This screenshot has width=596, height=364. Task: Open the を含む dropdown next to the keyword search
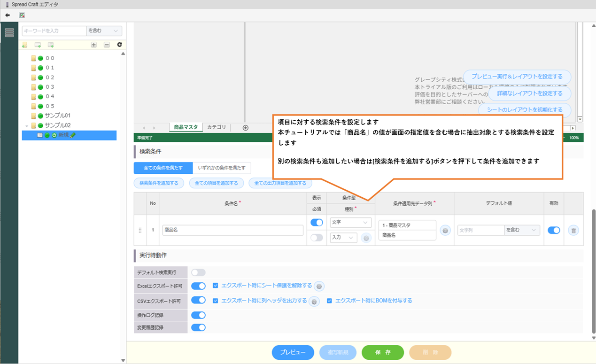click(104, 31)
